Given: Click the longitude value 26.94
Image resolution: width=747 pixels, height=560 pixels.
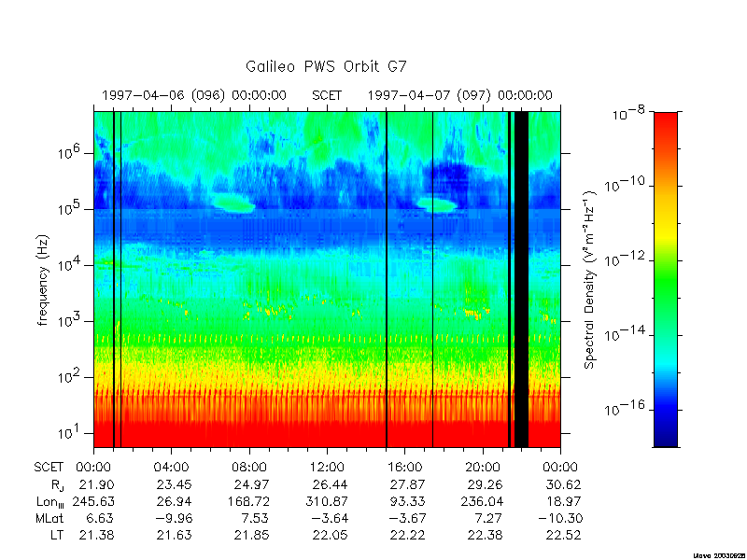Looking at the screenshot, I should (175, 501).
